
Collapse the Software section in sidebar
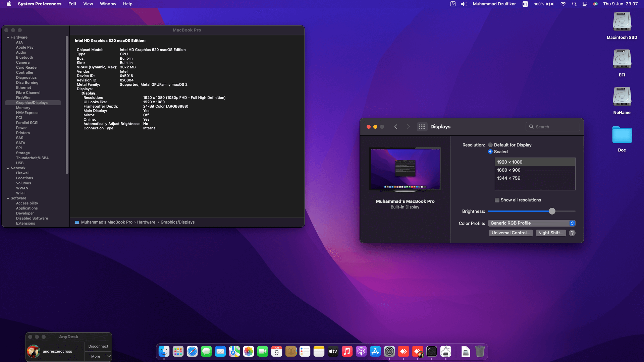8,198
